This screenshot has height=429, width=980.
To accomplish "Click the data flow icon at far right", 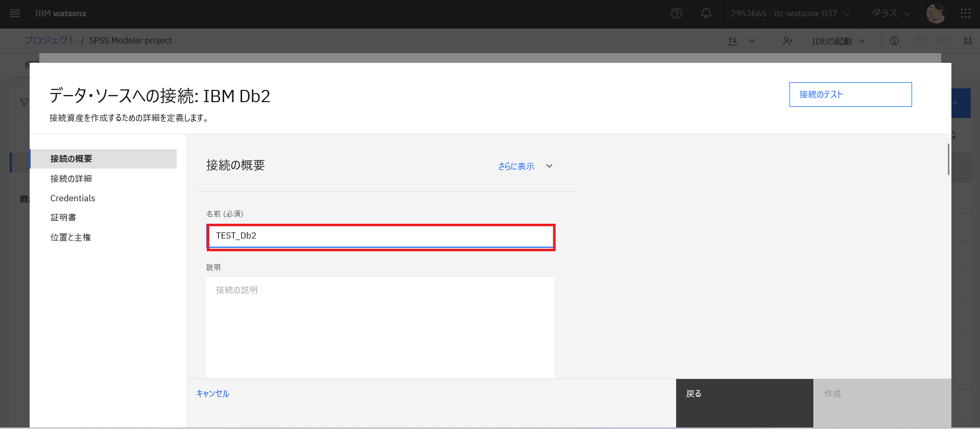I will tap(968, 41).
